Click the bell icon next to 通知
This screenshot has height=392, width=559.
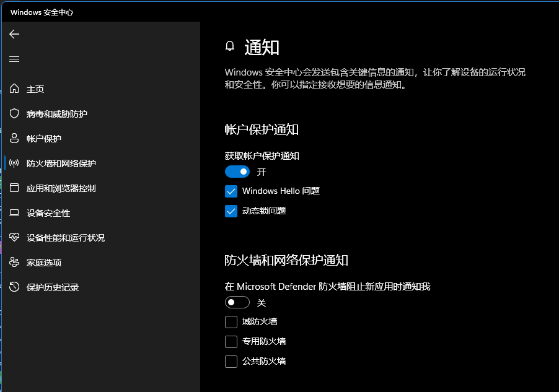click(x=230, y=46)
